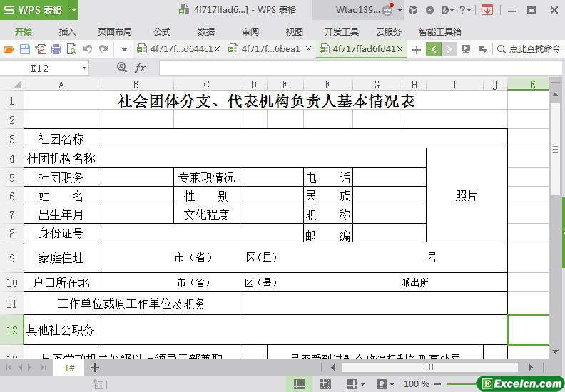Undo the last action
This screenshot has height=392, width=565.
coord(88,49)
